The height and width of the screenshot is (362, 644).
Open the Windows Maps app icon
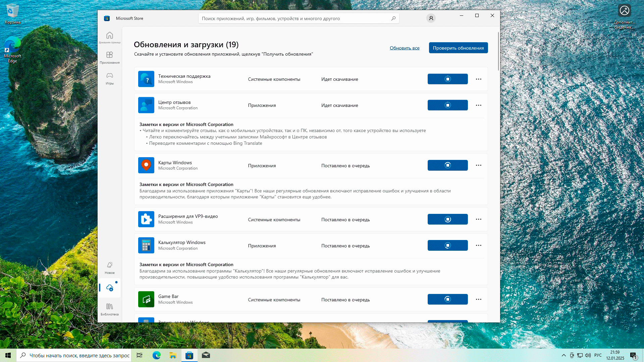(x=146, y=165)
